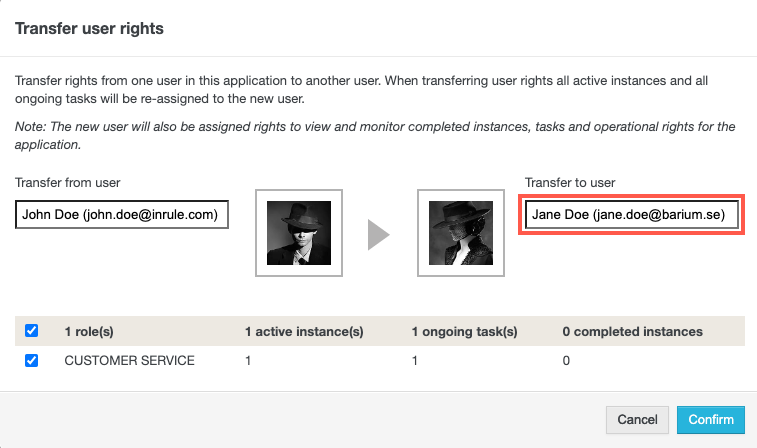Viewport: 757px width, 448px height.
Task: Select the "1 ongoing task(s)" column header
Action: pyautogui.click(x=462, y=331)
